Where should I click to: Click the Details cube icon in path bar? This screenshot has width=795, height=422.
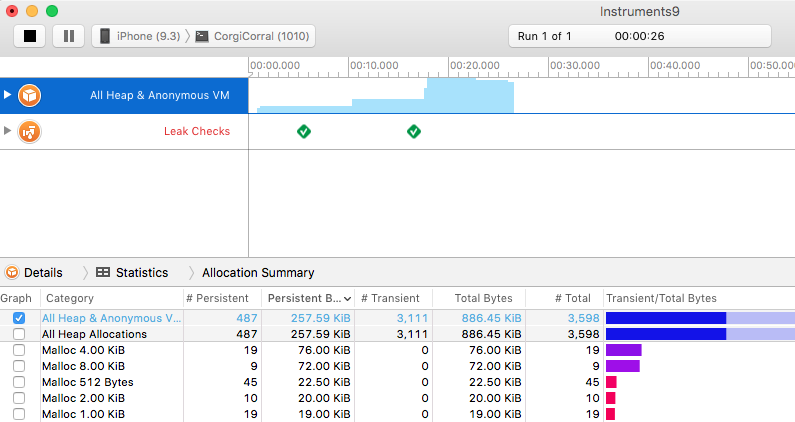click(x=12, y=272)
